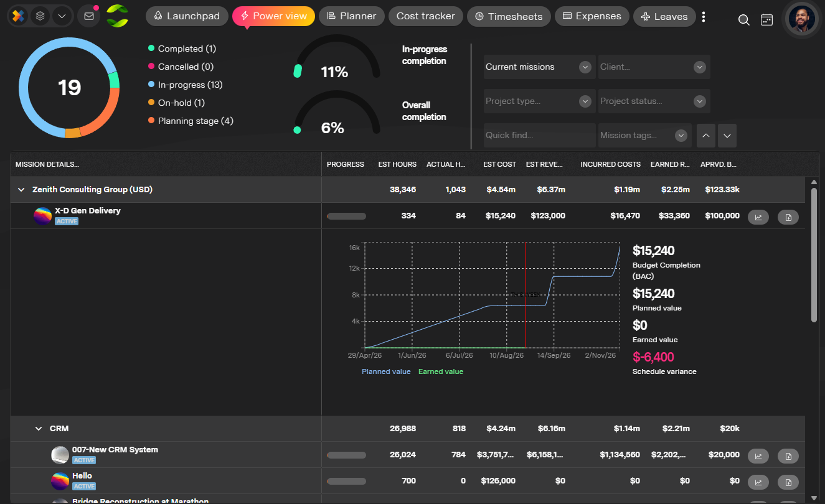
Task: Open the mail inbox icon
Action: 89,16
